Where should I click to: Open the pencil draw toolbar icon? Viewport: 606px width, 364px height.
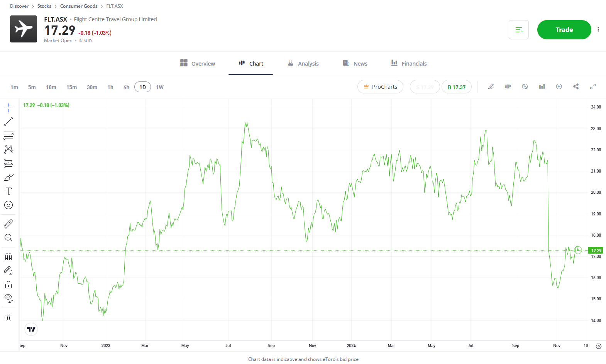491,86
